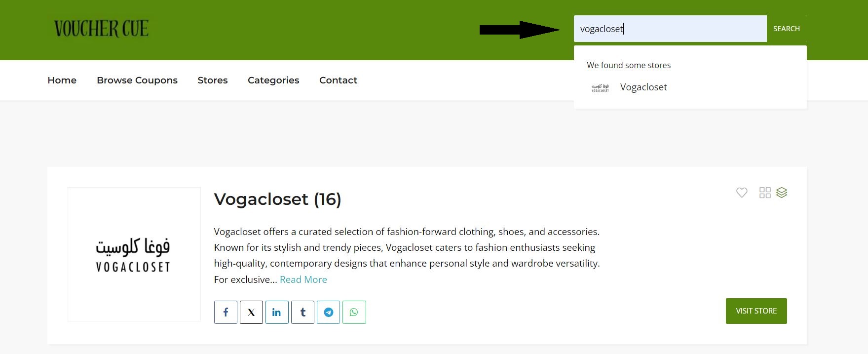Share Vogacloset via LinkedIn
868x354 pixels.
click(277, 312)
